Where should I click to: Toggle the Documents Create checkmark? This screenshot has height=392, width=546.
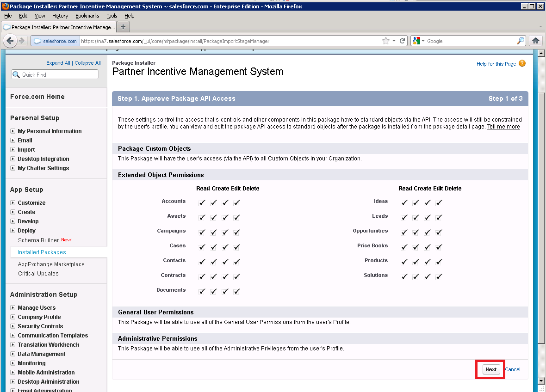pyautogui.click(x=214, y=291)
